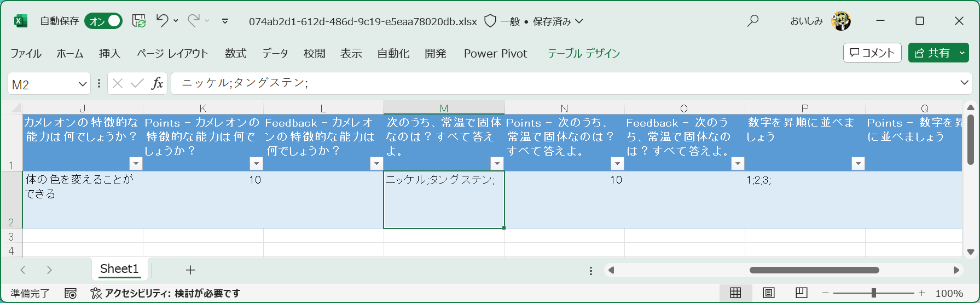Expand the formula bar chevron
Viewport: 980px width, 303px height.
[x=964, y=83]
